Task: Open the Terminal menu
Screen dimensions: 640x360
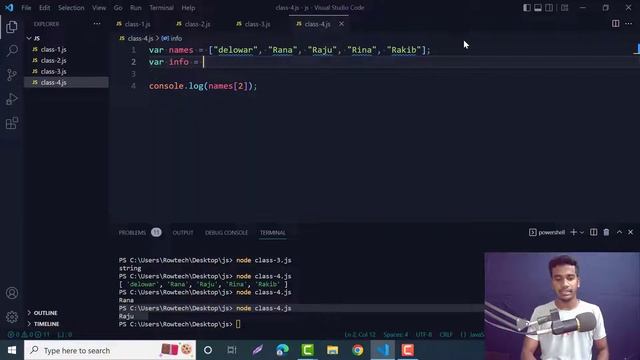Action: pyautogui.click(x=161, y=8)
